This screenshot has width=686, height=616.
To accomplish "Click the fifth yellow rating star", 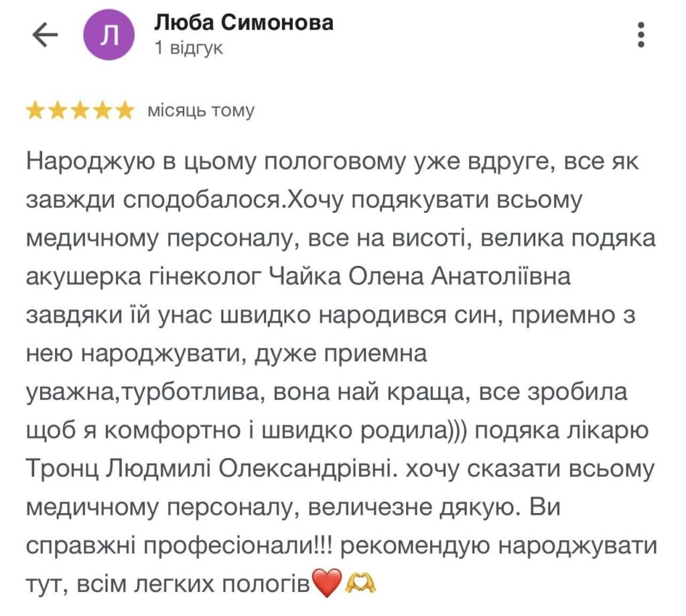I will pos(125,111).
